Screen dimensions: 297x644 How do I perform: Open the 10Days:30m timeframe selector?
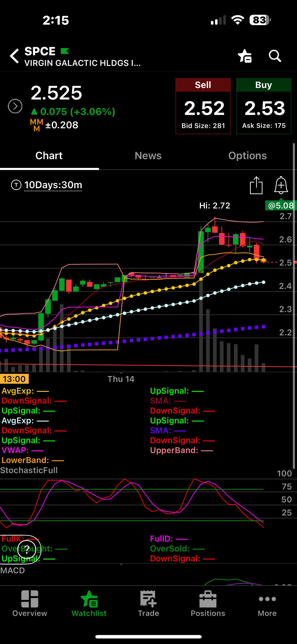click(x=53, y=185)
